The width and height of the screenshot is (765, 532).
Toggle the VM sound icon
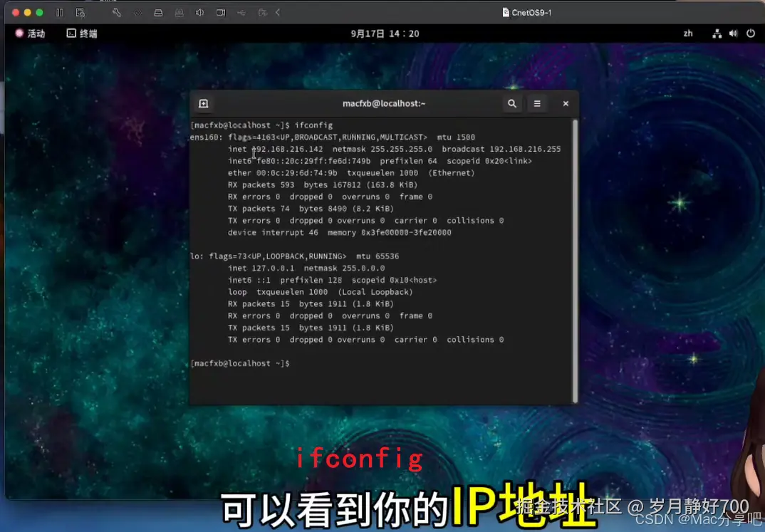(x=199, y=12)
